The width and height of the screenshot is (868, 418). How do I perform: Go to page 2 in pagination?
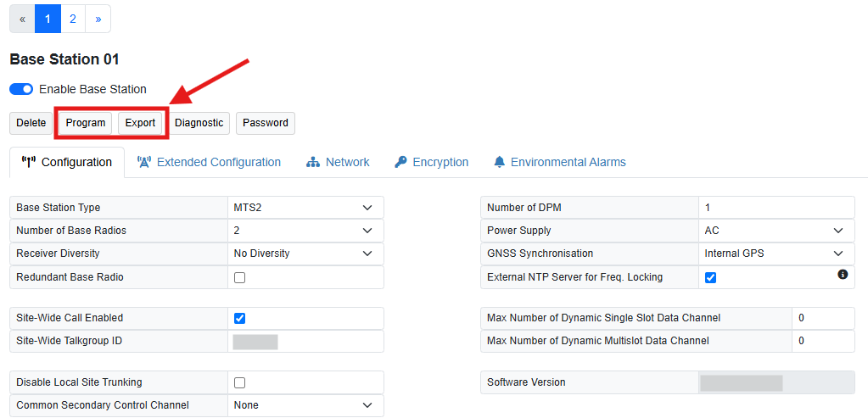coord(72,19)
